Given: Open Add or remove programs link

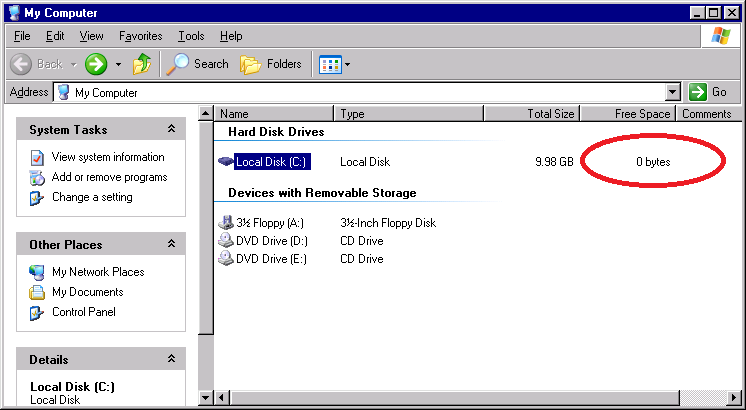Looking at the screenshot, I should [x=109, y=177].
